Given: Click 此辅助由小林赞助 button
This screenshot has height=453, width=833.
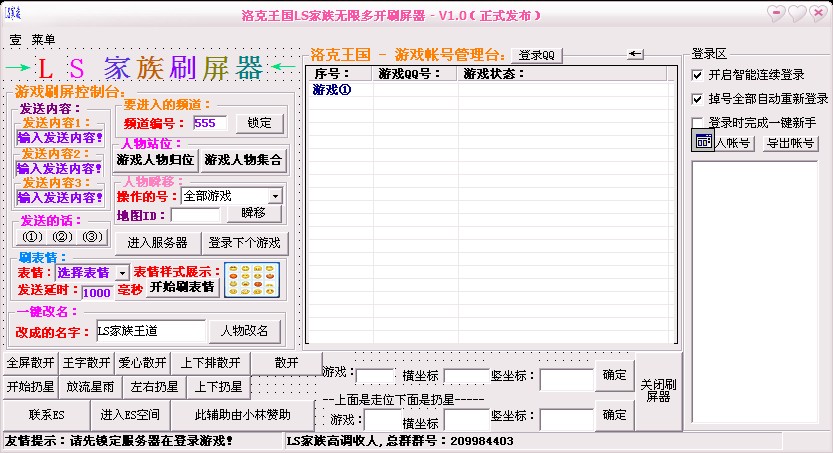Looking at the screenshot, I should (x=243, y=415).
